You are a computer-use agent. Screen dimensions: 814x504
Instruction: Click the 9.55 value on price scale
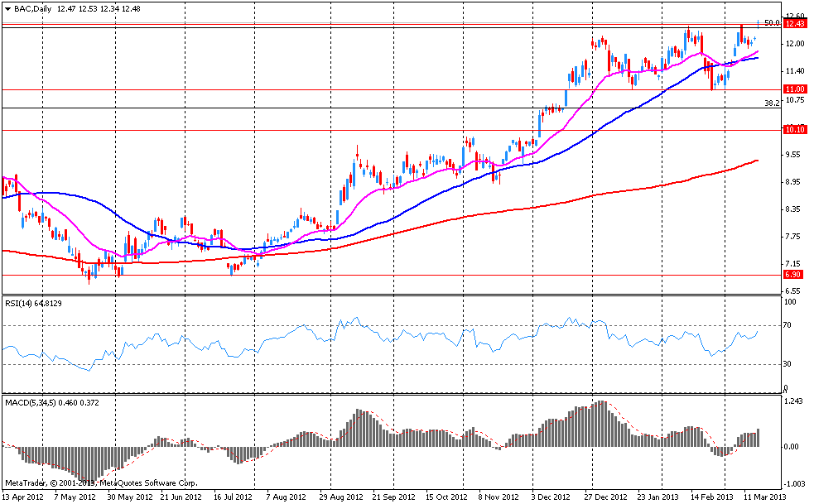[x=795, y=155]
